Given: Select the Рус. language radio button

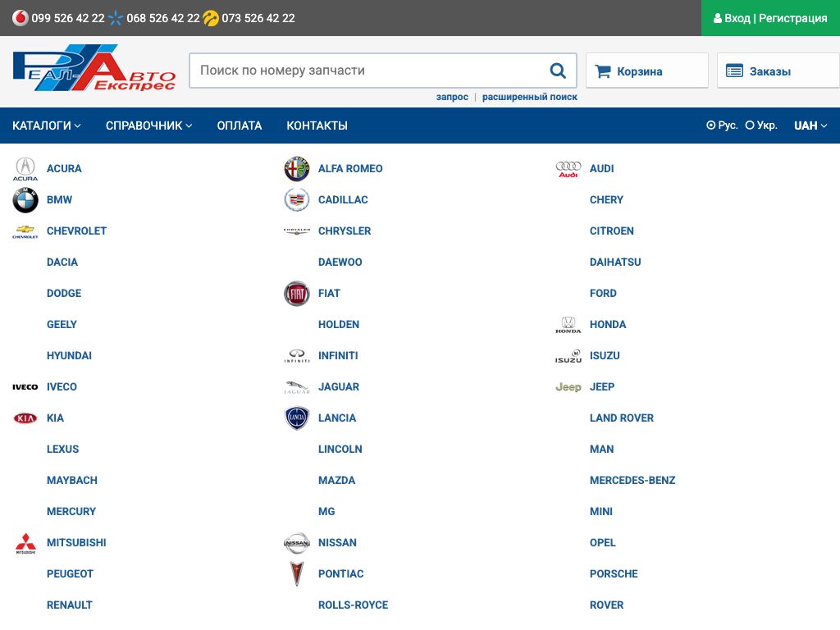Looking at the screenshot, I should pyautogui.click(x=711, y=126).
